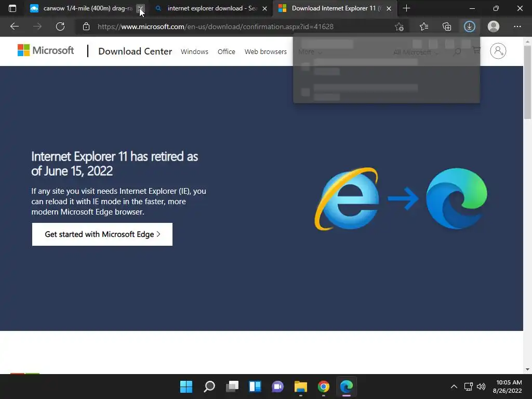This screenshot has height=399, width=532.
Task: Open Widgets from the taskbar
Action: (255, 387)
